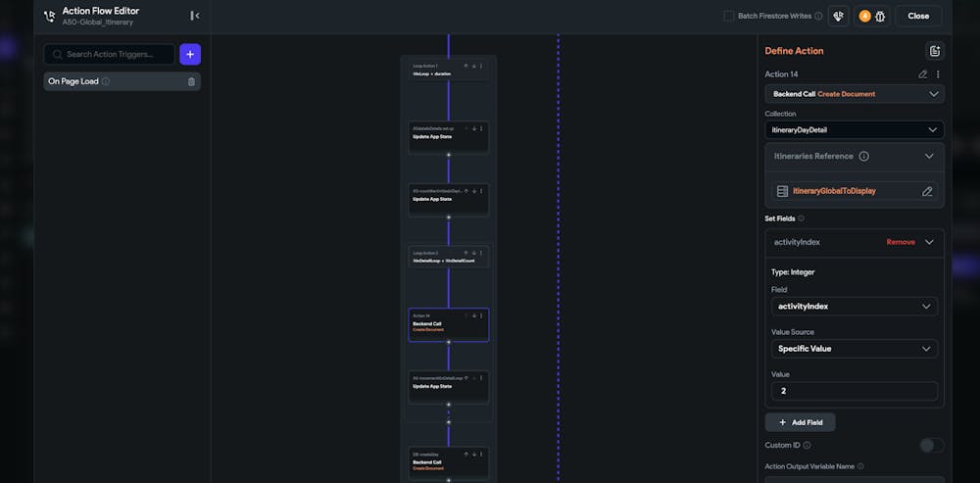Open Loop Action 2 node options menu
This screenshot has width=980, height=483.
click(x=480, y=253)
